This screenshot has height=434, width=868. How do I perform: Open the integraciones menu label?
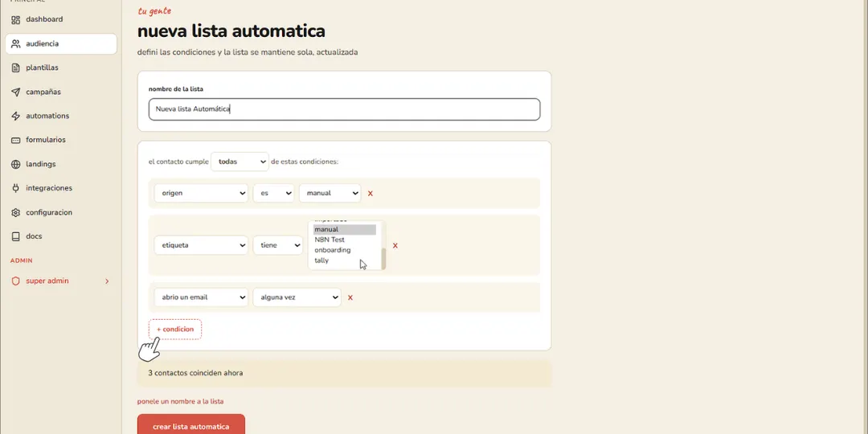[x=49, y=188]
